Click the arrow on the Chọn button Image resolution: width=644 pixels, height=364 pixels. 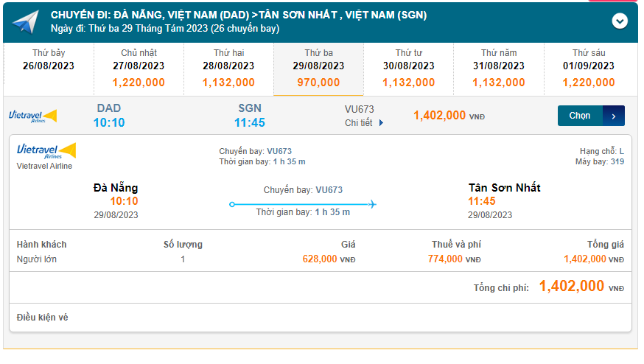point(614,116)
